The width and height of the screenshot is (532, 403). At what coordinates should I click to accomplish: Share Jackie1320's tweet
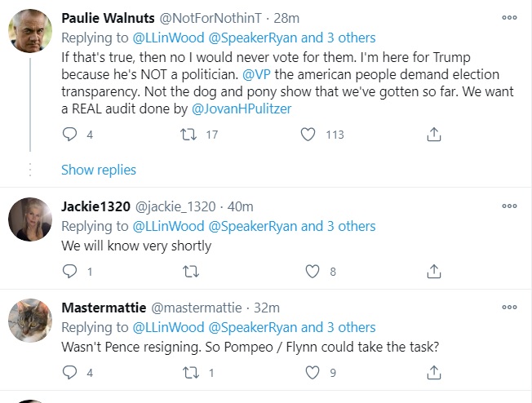(433, 272)
